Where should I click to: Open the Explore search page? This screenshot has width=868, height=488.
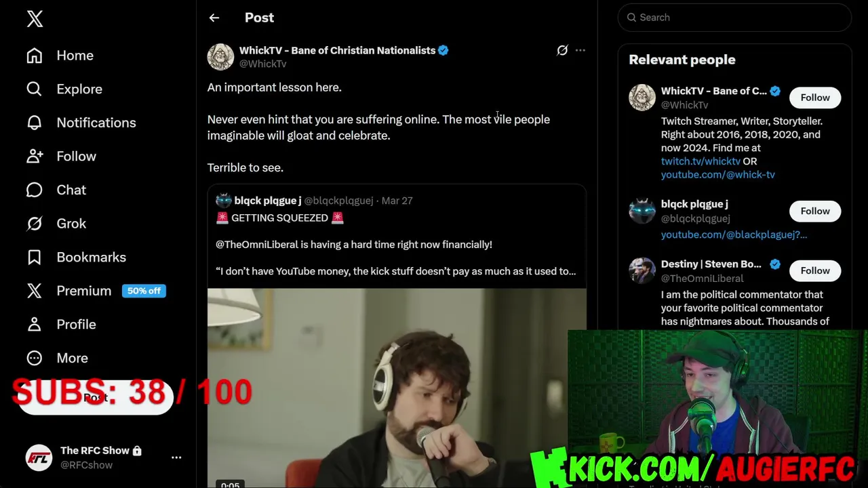coord(64,89)
